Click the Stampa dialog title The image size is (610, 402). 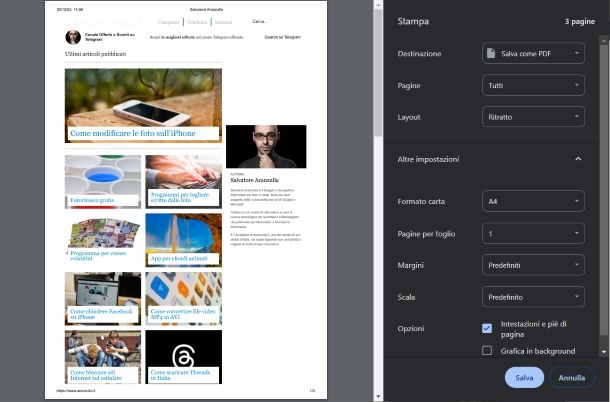click(x=413, y=21)
